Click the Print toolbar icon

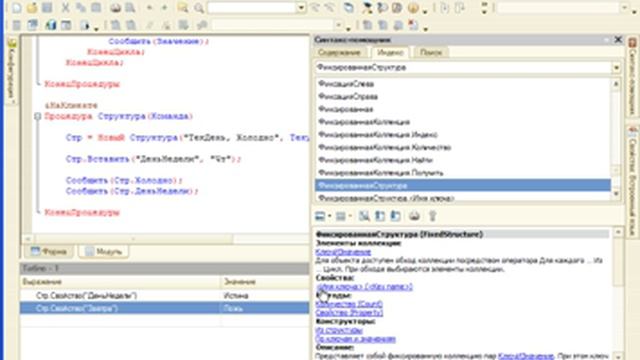(x=116, y=7)
